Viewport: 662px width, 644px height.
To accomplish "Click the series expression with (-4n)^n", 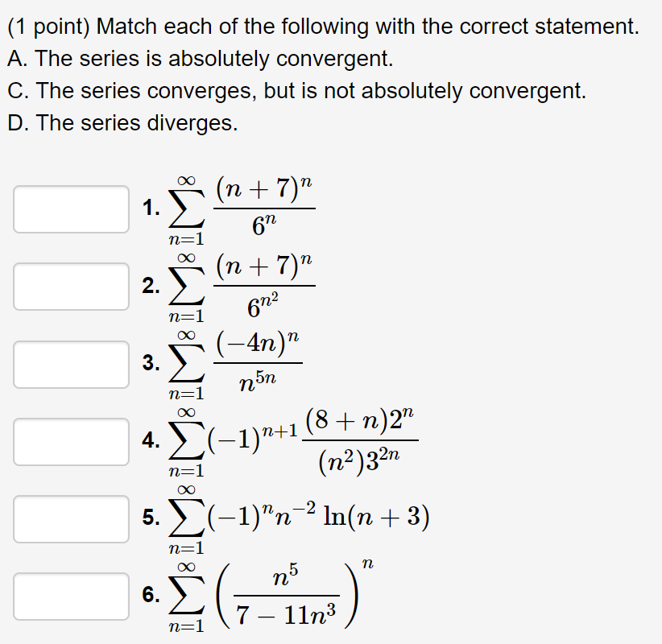I will pyautogui.click(x=242, y=362).
